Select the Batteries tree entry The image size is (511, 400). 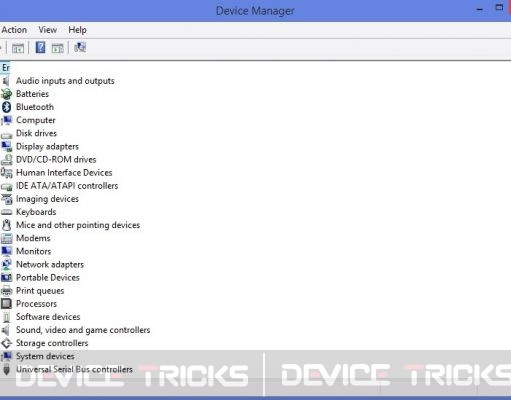[32, 94]
